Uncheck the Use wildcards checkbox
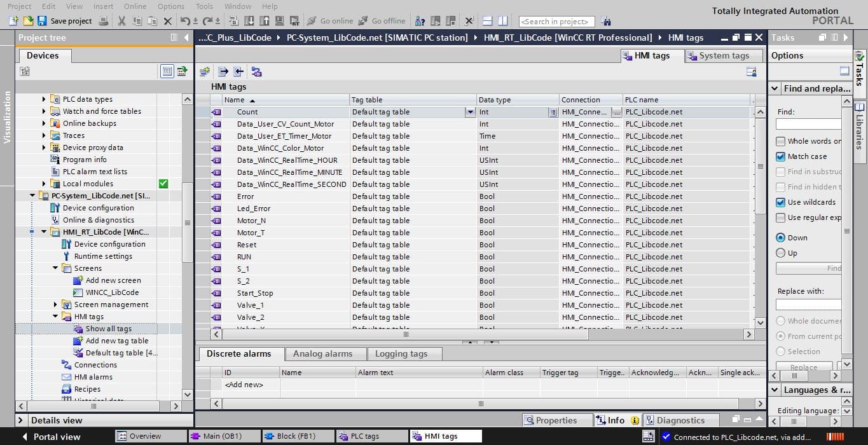 tap(780, 202)
